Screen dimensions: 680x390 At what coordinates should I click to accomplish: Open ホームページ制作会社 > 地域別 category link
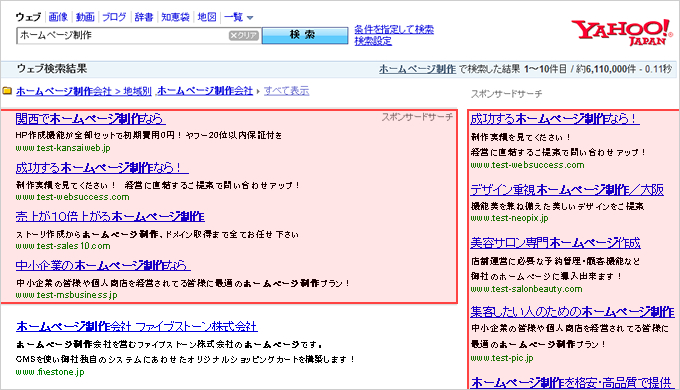point(84,91)
